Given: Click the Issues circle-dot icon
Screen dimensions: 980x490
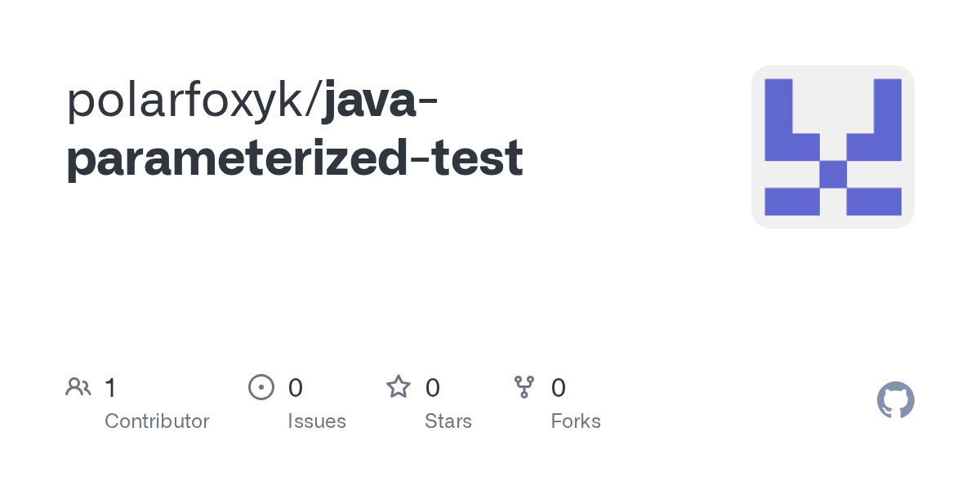Looking at the screenshot, I should pyautogui.click(x=261, y=387).
